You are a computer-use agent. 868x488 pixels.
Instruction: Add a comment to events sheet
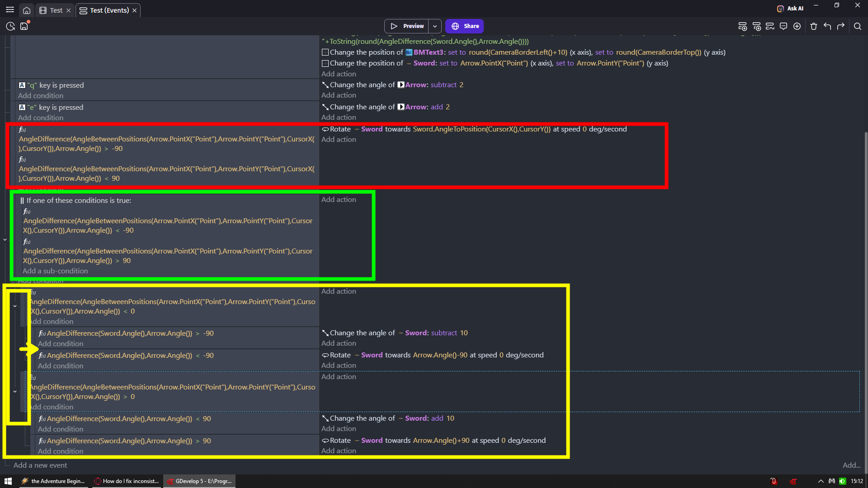click(783, 26)
